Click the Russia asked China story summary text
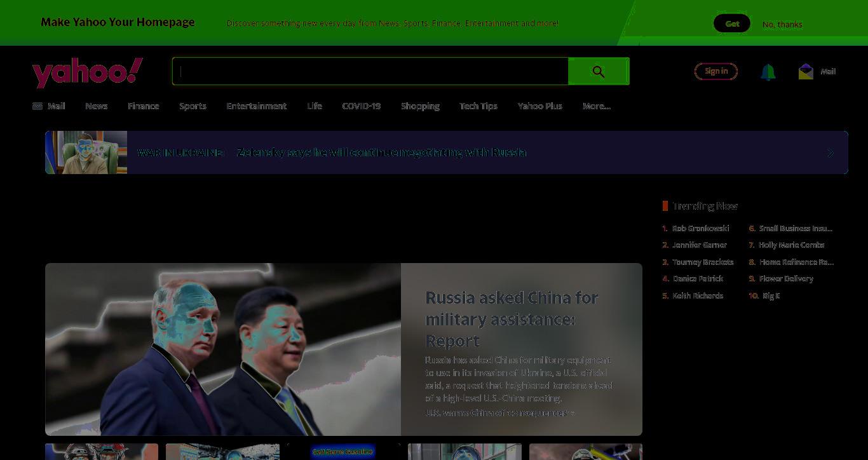Screen dimensions: 868x460 (519, 379)
